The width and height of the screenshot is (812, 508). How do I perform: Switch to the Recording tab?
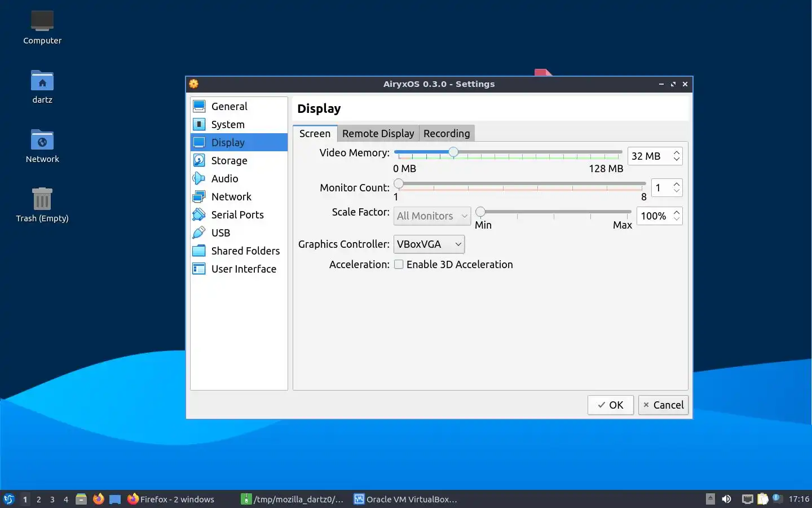click(447, 133)
